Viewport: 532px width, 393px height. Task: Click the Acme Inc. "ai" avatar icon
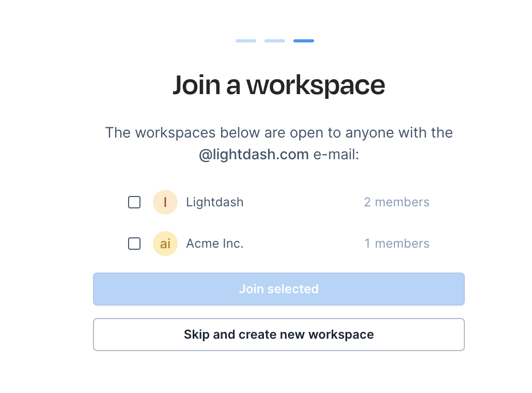pos(165,243)
